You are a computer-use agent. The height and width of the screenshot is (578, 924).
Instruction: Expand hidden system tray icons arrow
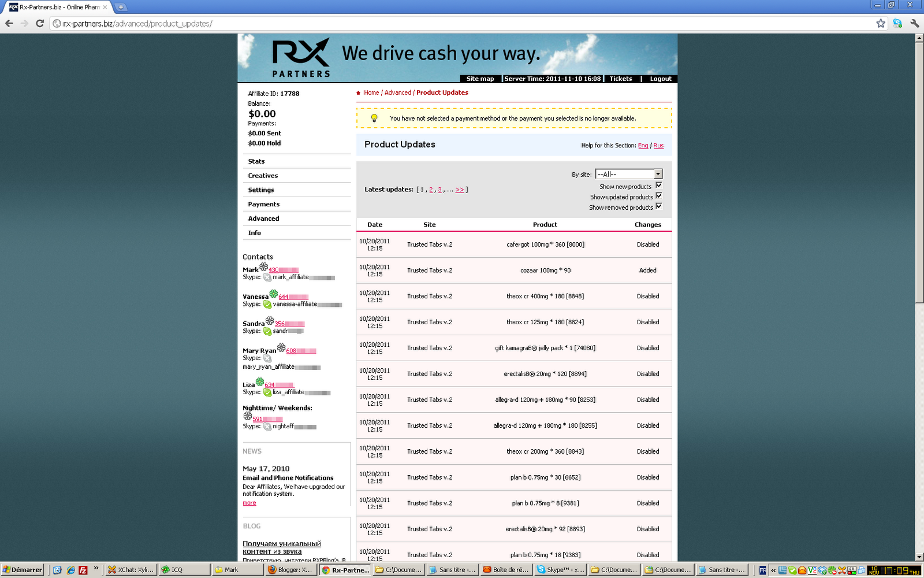tap(773, 570)
